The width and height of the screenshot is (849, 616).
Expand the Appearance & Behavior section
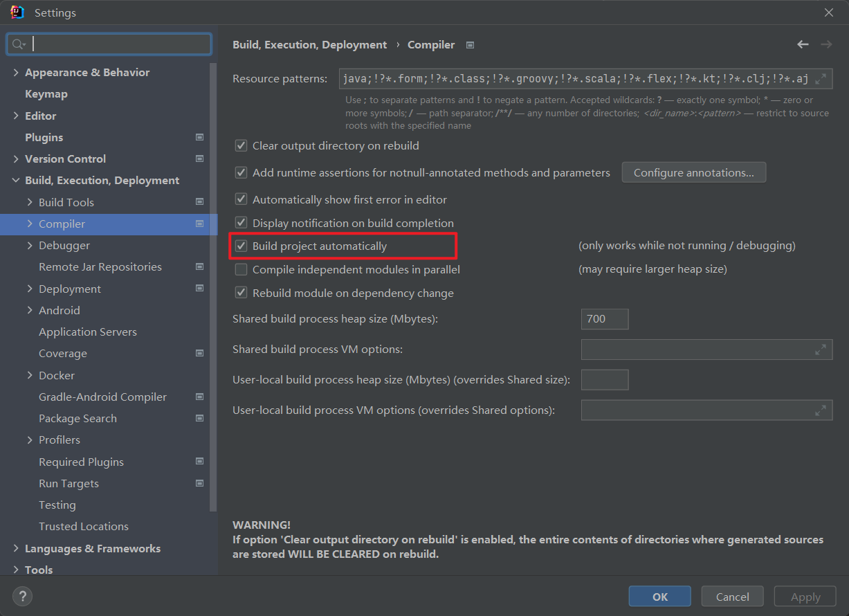click(16, 73)
